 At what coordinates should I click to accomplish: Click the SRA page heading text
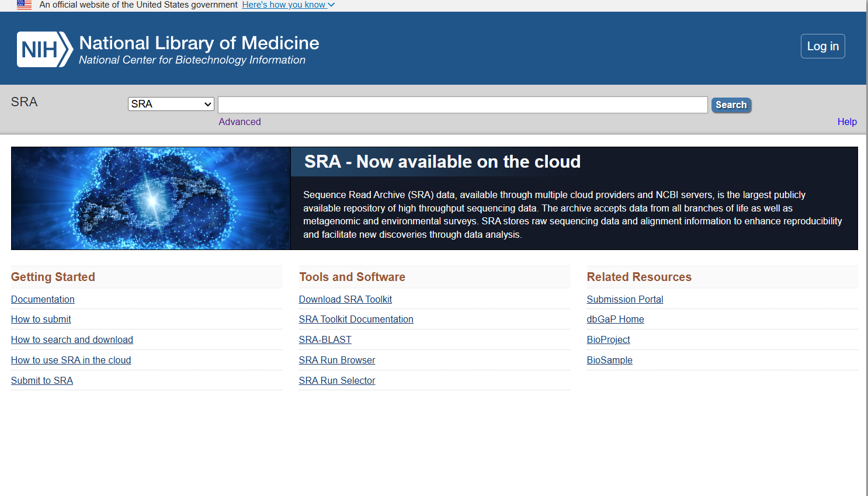click(x=24, y=102)
